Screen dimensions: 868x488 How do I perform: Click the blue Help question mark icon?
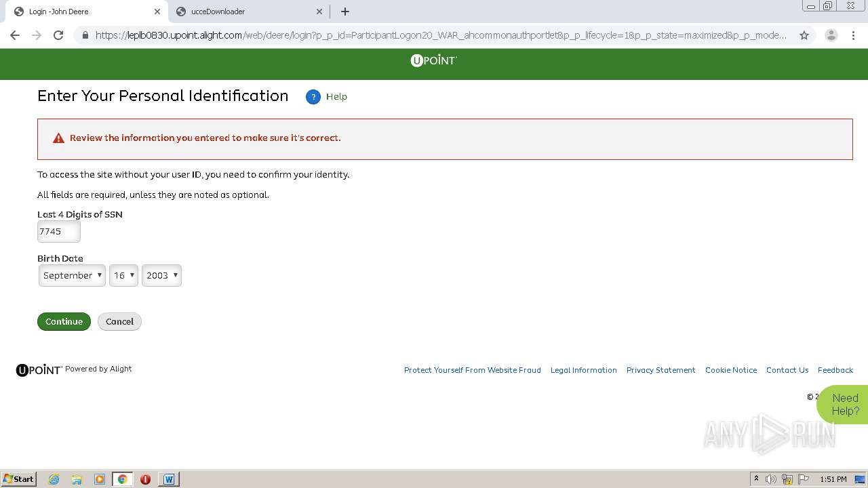click(313, 97)
